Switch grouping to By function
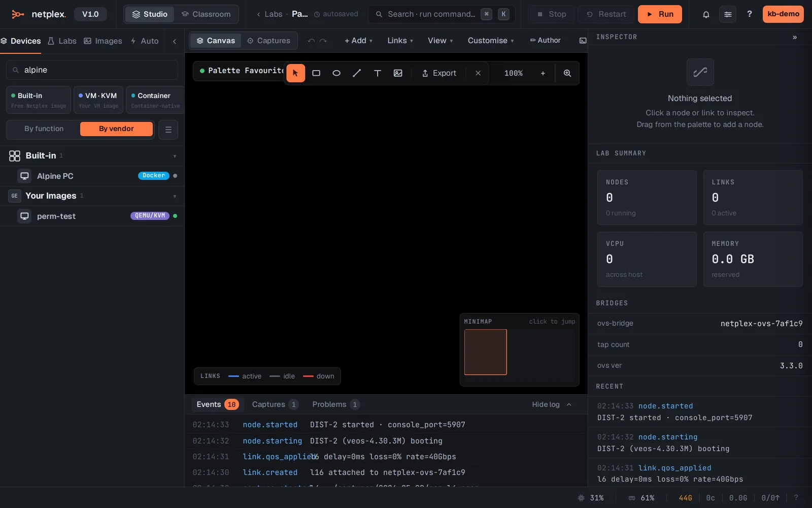The width and height of the screenshot is (812, 508). [x=44, y=129]
